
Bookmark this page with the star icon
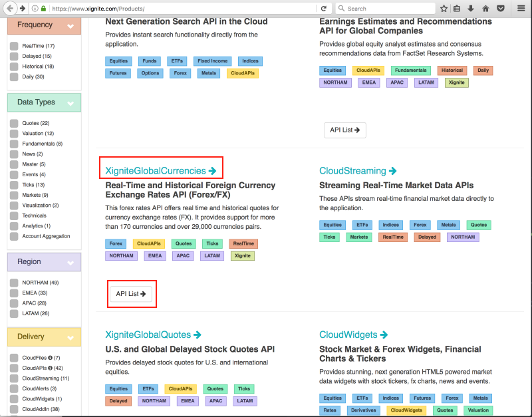point(444,9)
